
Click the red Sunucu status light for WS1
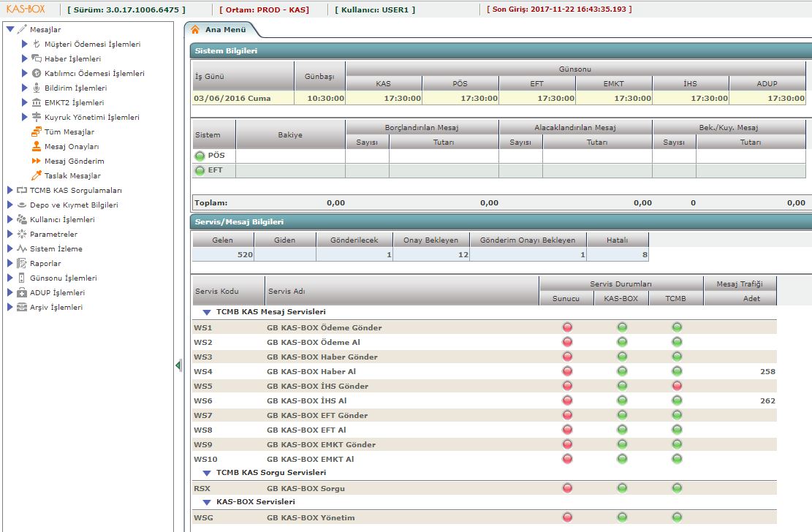[x=568, y=327]
